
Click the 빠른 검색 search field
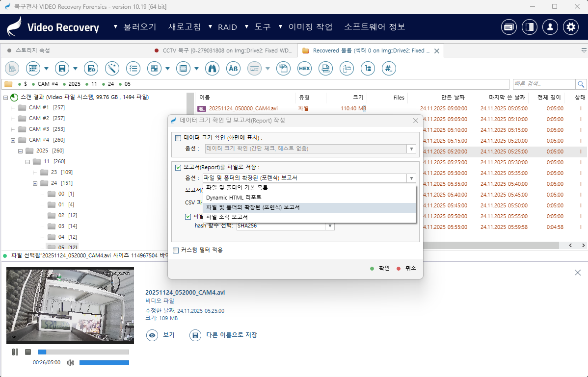[x=544, y=84]
